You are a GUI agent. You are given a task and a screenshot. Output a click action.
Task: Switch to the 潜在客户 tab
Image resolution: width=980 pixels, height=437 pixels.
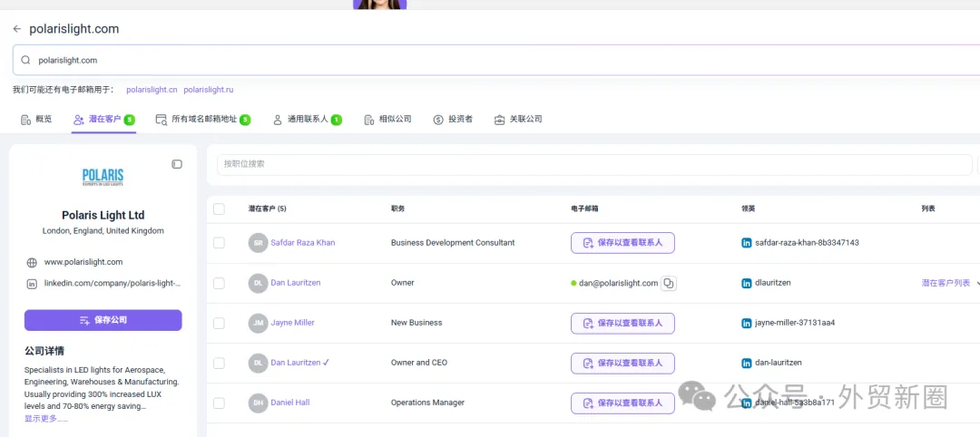tap(103, 120)
